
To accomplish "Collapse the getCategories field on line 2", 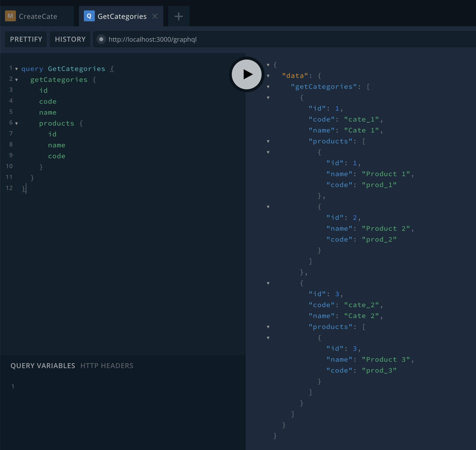I will tap(16, 80).
